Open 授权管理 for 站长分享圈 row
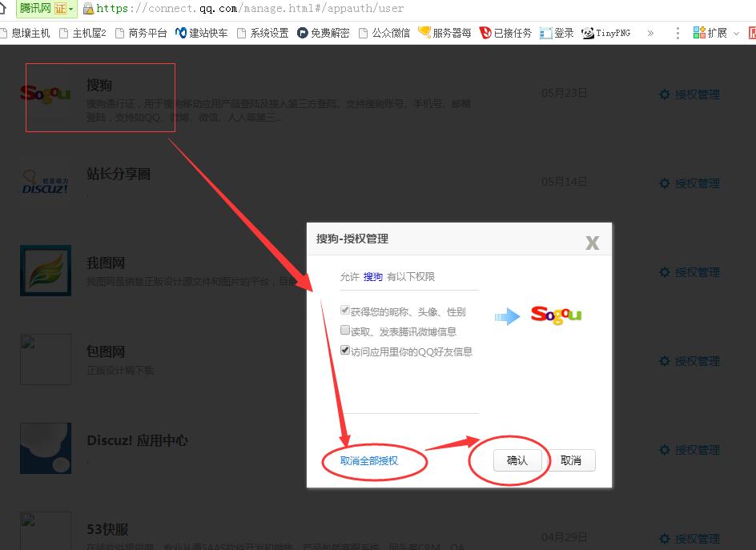Viewport: 756px width, 550px height. point(698,183)
